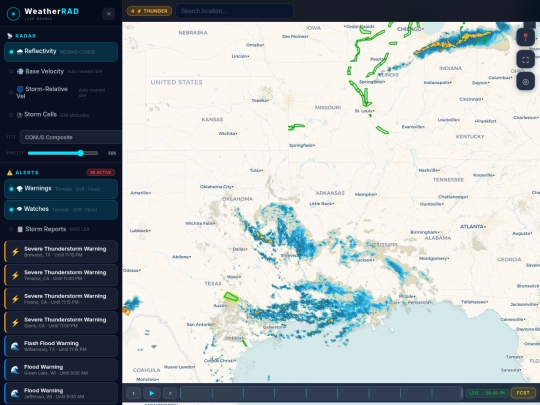Click wave icon of Williamson, TX warning

(x=15, y=346)
